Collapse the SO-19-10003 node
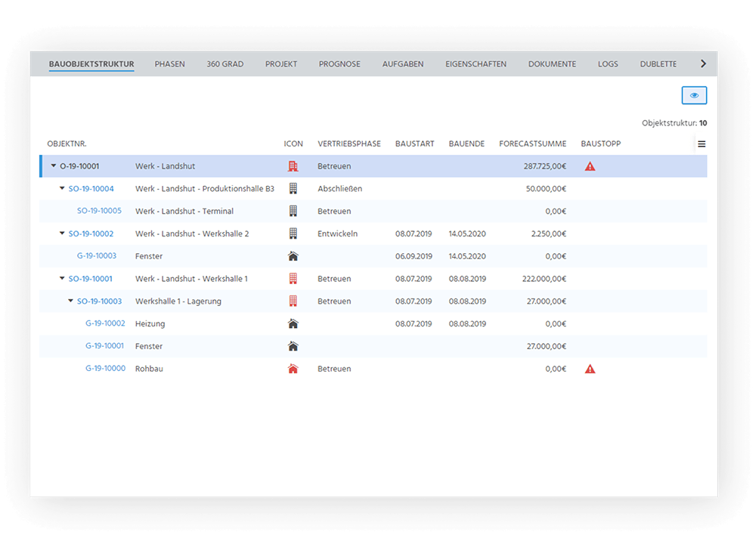The width and height of the screenshot is (756, 544). click(x=71, y=301)
